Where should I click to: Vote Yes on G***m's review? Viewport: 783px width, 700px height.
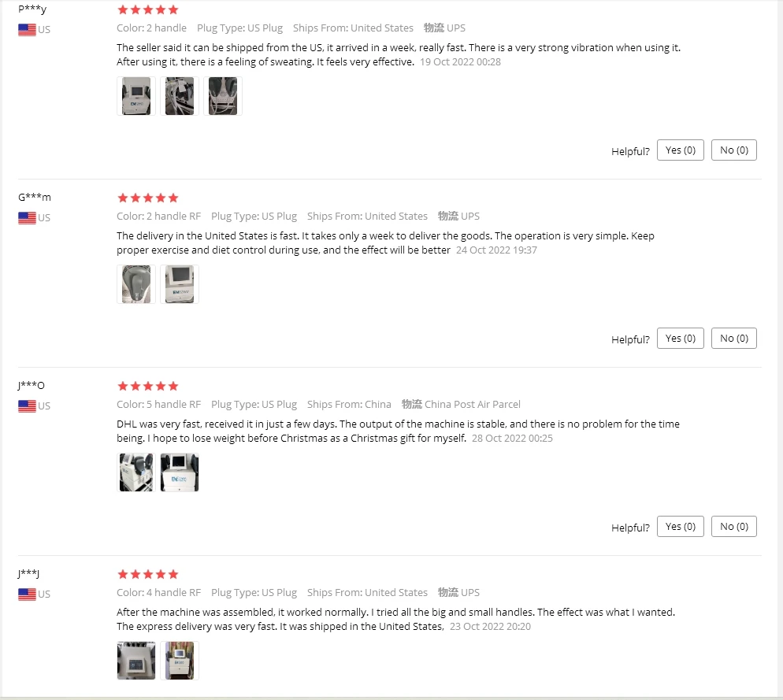(x=680, y=339)
